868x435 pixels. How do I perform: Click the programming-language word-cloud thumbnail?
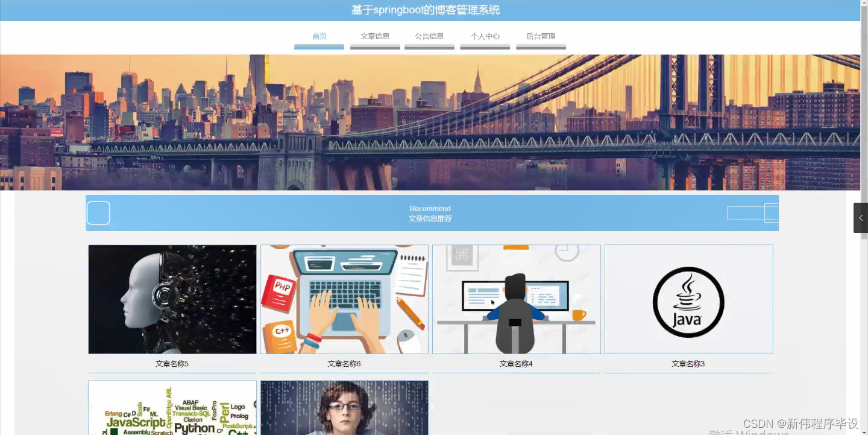pos(172,410)
